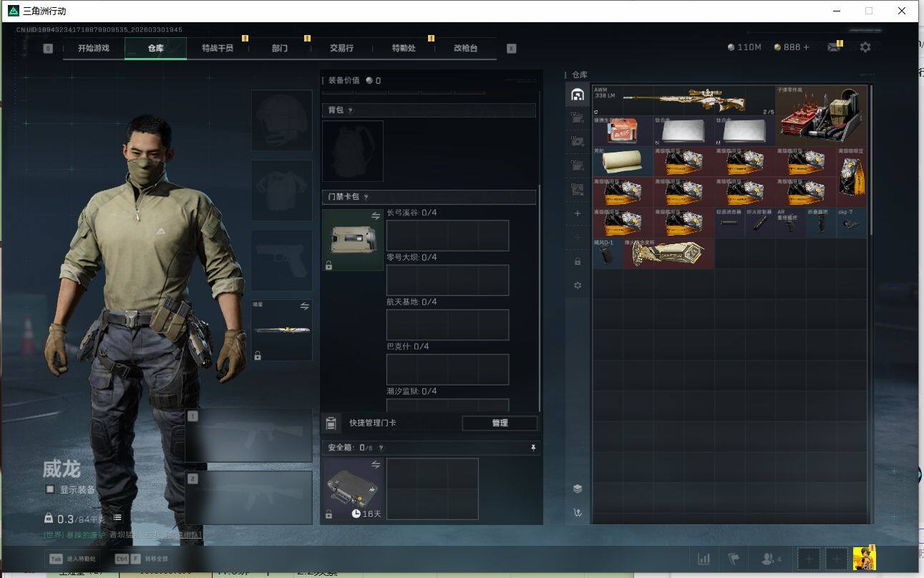Open the settings gear in top bar
Image resolution: width=924 pixels, height=578 pixels.
(x=865, y=47)
